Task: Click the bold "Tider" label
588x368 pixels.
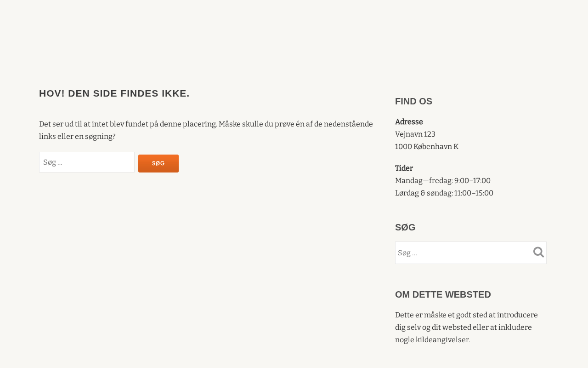Action: tap(404, 168)
